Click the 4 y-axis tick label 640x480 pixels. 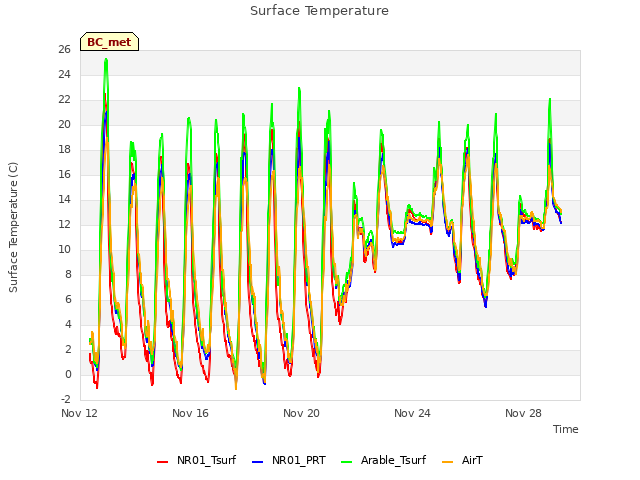click(68, 324)
